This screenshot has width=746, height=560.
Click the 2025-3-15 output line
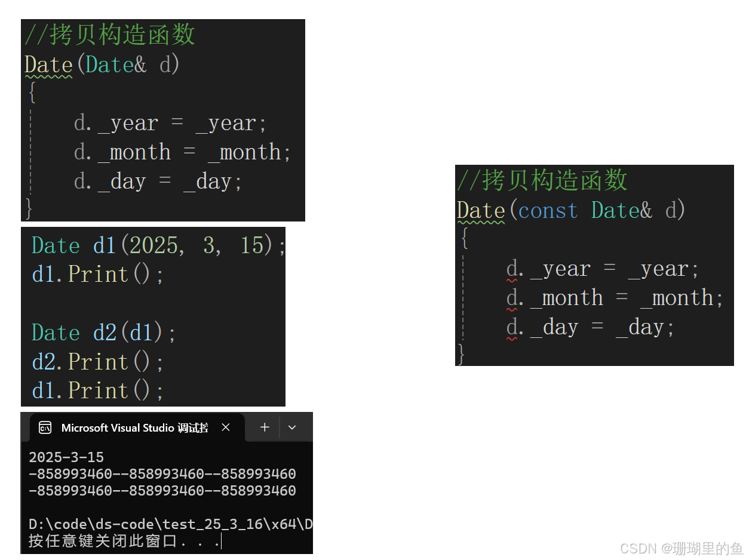[66, 457]
